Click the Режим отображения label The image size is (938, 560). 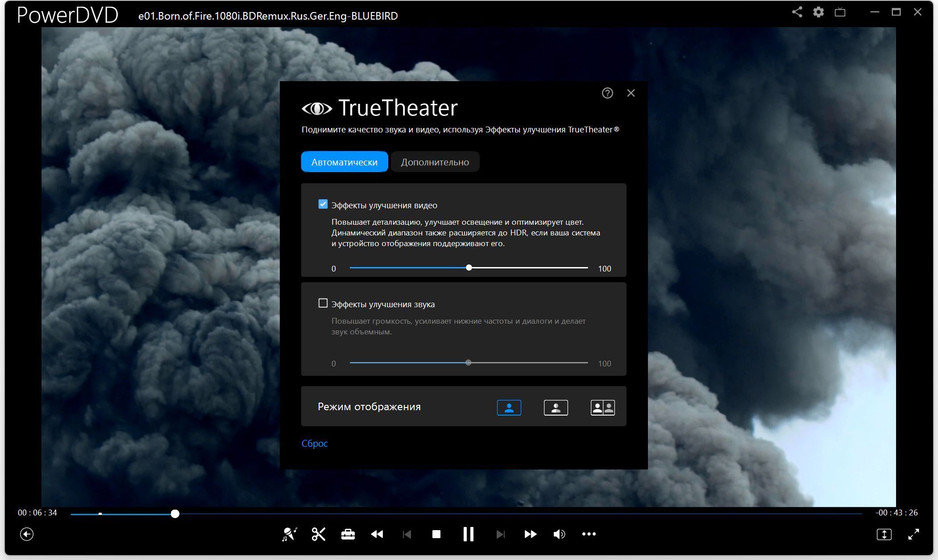click(x=369, y=407)
